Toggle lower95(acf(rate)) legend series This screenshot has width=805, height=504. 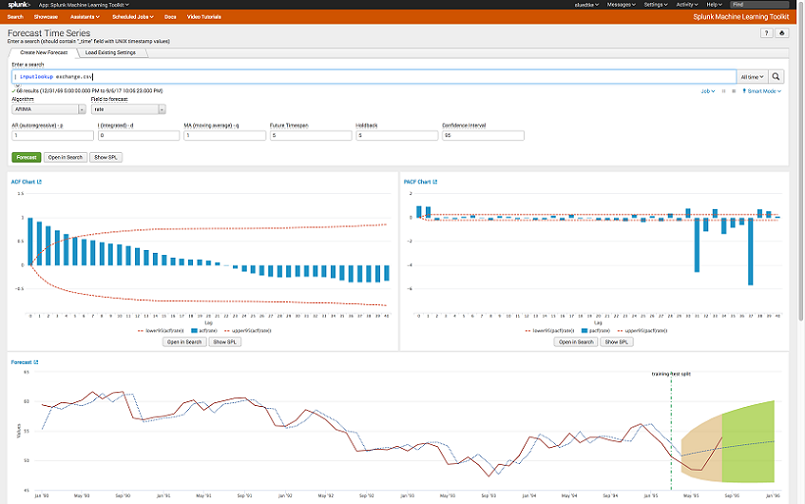(x=161, y=331)
